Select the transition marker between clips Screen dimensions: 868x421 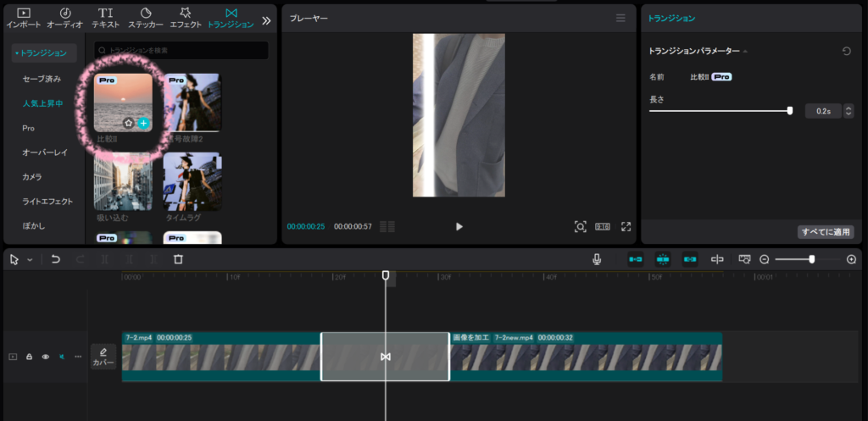pyautogui.click(x=386, y=357)
